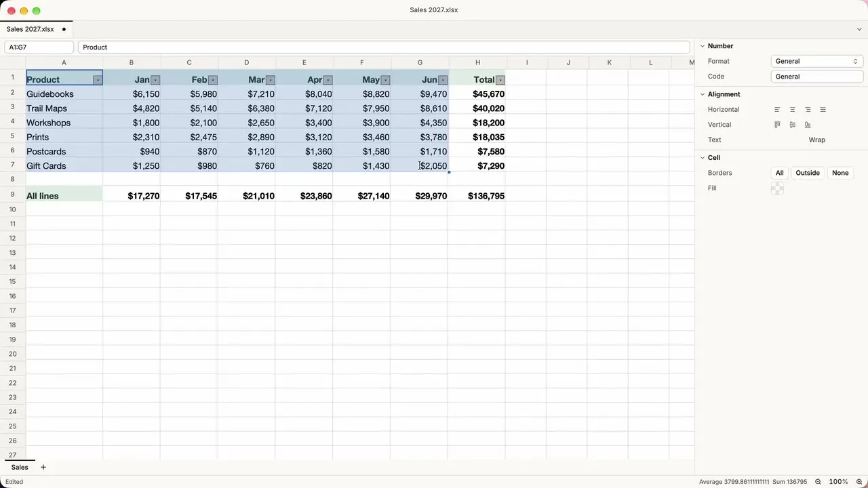
Task: Open the filter arrow on the Jan header
Action: [x=155, y=80]
